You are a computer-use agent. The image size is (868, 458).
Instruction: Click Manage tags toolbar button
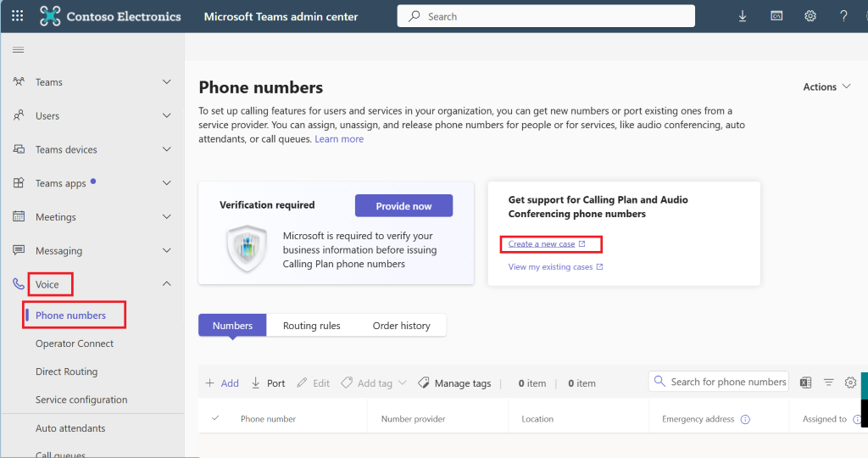coord(454,383)
